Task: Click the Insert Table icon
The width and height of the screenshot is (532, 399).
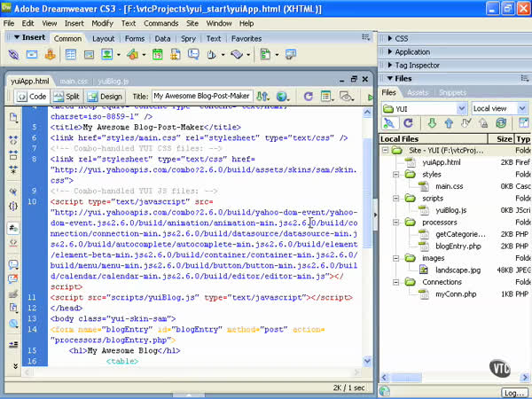Action: pyautogui.click(x=71, y=55)
